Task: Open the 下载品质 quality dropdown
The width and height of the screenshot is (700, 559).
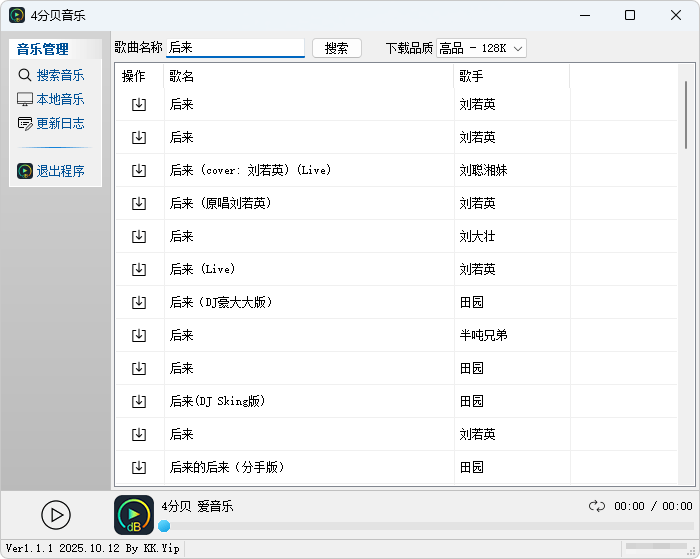Action: tap(481, 48)
